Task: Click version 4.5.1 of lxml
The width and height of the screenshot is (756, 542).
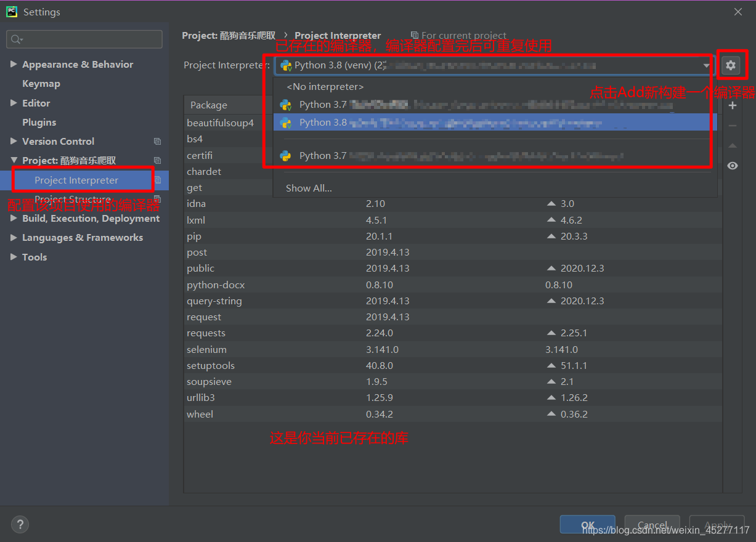Action: 375,220
